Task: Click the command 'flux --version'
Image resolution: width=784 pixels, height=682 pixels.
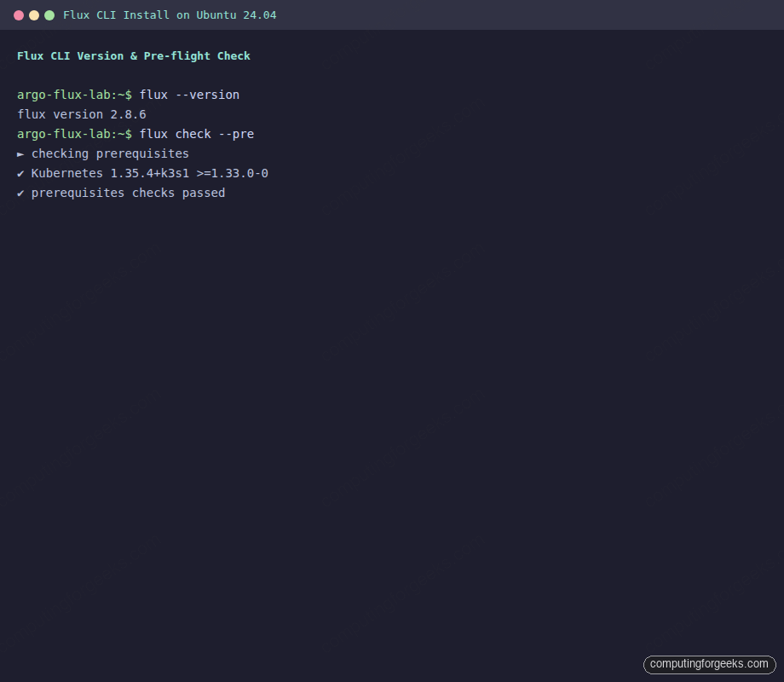Action: pyautogui.click(x=189, y=95)
